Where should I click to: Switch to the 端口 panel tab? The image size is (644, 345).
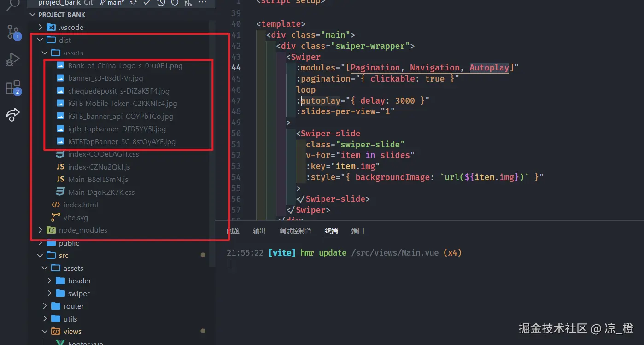click(358, 231)
